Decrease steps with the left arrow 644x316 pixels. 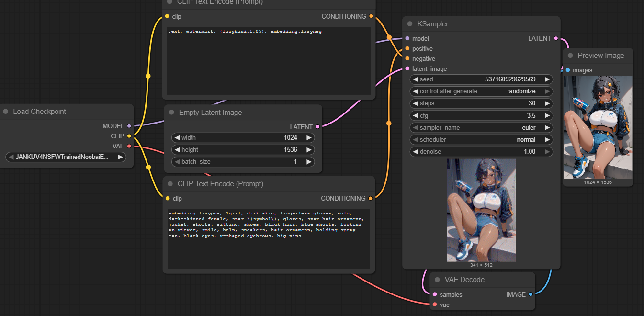pos(416,103)
